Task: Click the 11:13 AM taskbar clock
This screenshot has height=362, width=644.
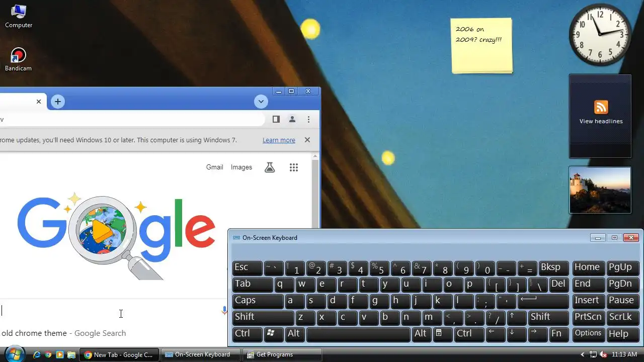Action: (624, 354)
